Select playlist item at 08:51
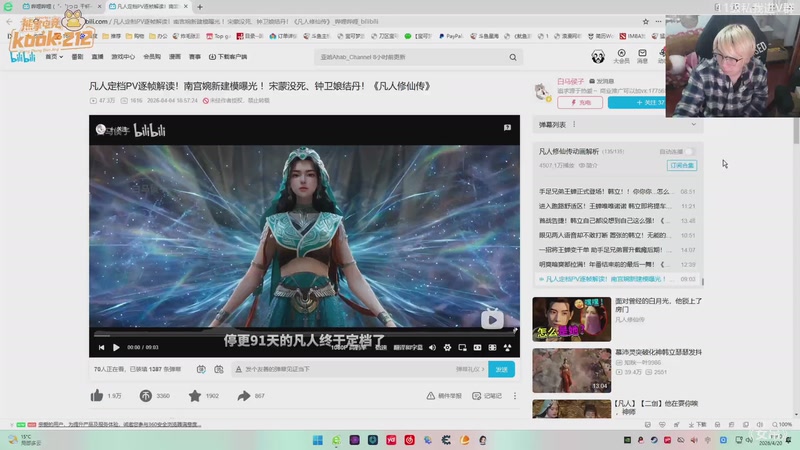 tap(617, 192)
